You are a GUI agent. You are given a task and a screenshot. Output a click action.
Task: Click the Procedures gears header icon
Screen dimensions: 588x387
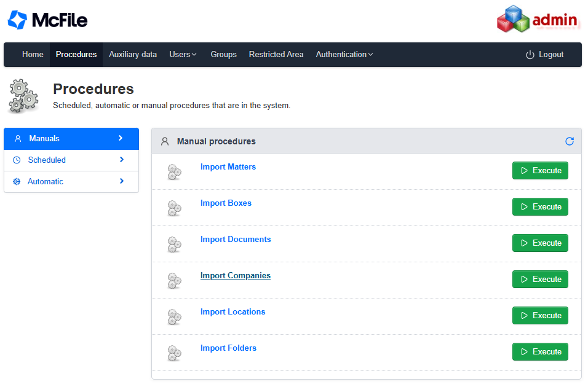(23, 96)
